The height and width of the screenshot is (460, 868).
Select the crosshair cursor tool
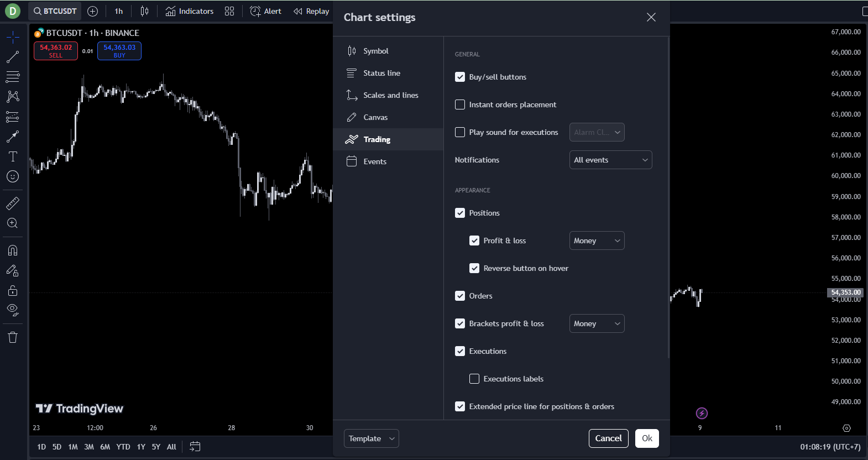[13, 37]
